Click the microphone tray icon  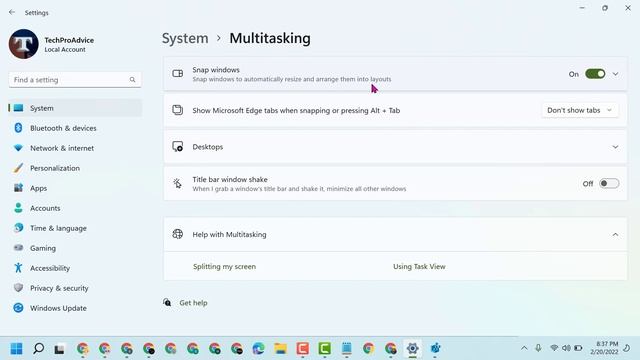coord(538,348)
